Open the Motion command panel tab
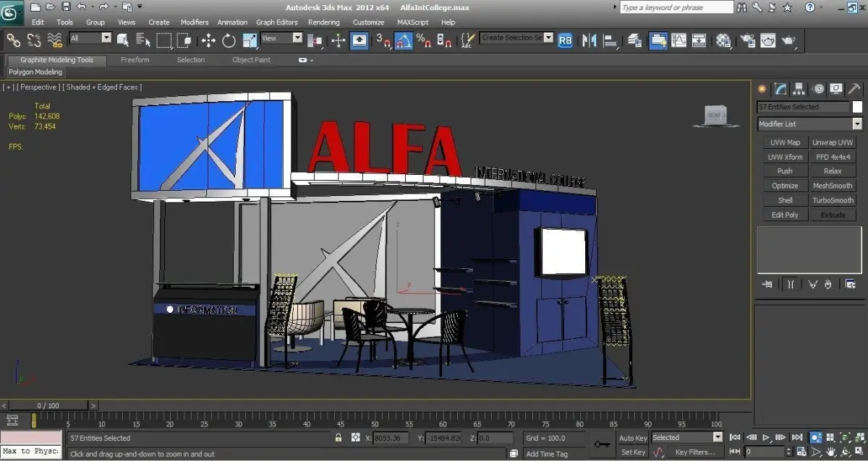868x461 pixels. point(818,89)
